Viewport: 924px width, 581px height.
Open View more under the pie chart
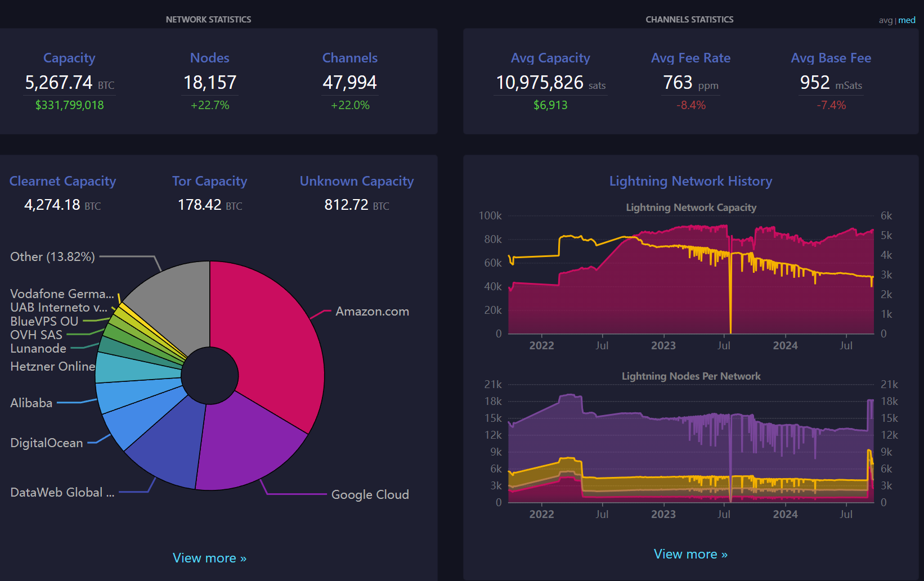point(209,558)
